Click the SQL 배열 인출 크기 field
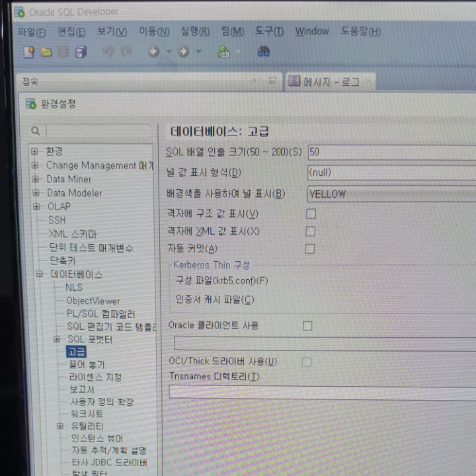The width and height of the screenshot is (476, 476). (392, 152)
